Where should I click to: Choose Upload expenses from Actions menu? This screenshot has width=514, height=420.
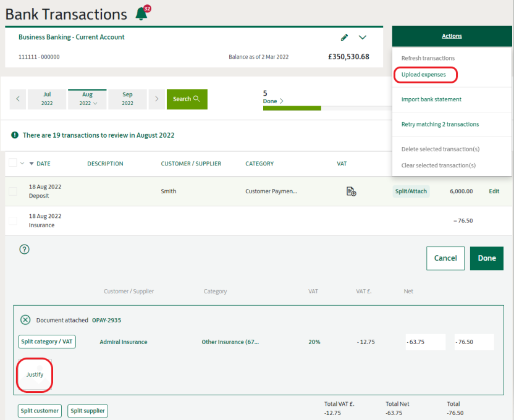point(424,75)
